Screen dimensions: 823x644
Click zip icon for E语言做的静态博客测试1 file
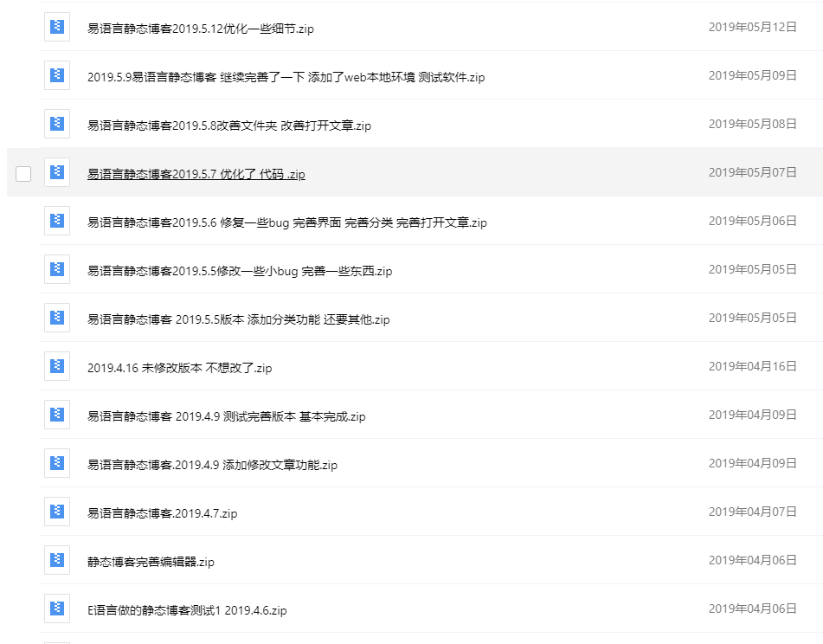coord(57,609)
